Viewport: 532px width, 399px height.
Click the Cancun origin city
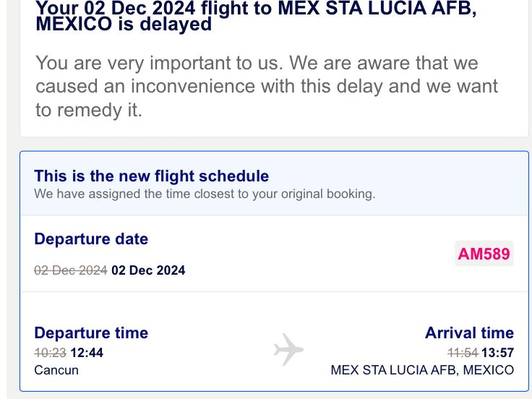(x=56, y=370)
